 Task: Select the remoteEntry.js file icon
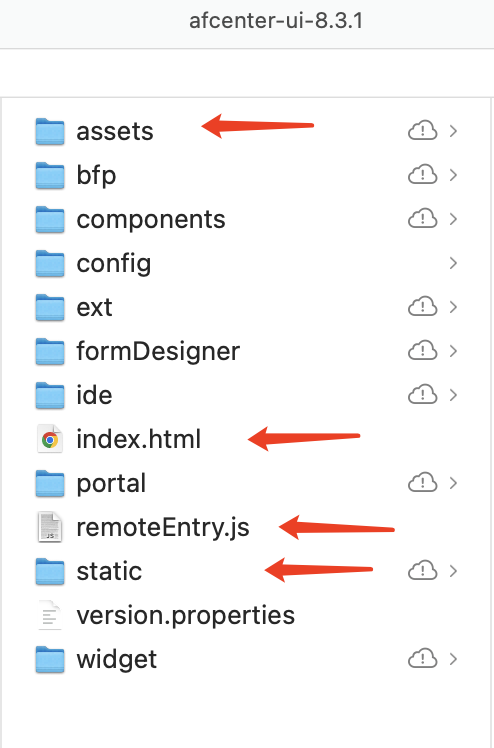click(x=50, y=527)
